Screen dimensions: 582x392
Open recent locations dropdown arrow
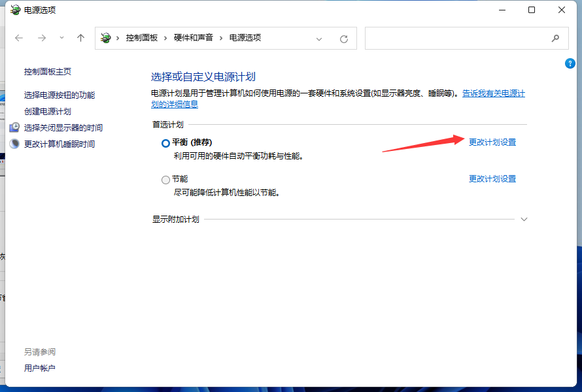(x=62, y=38)
